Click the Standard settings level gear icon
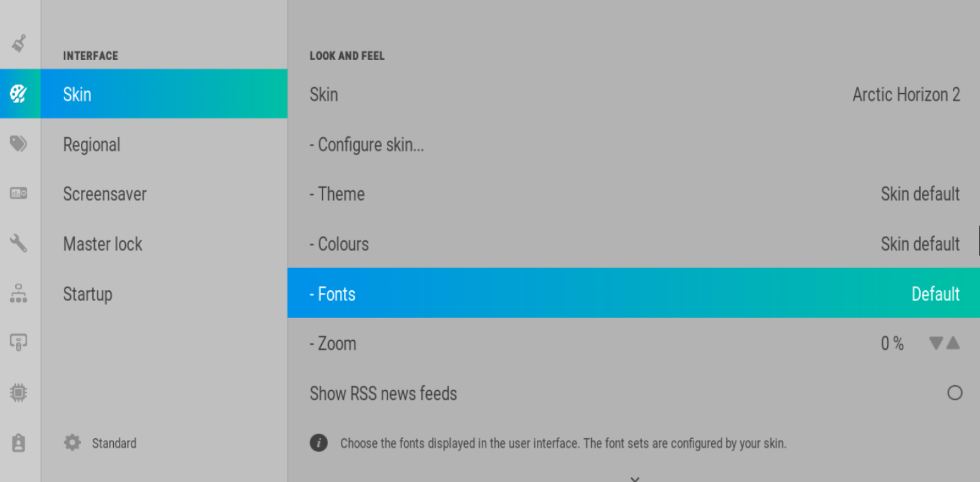Viewport: 980px width, 482px height. point(73,443)
